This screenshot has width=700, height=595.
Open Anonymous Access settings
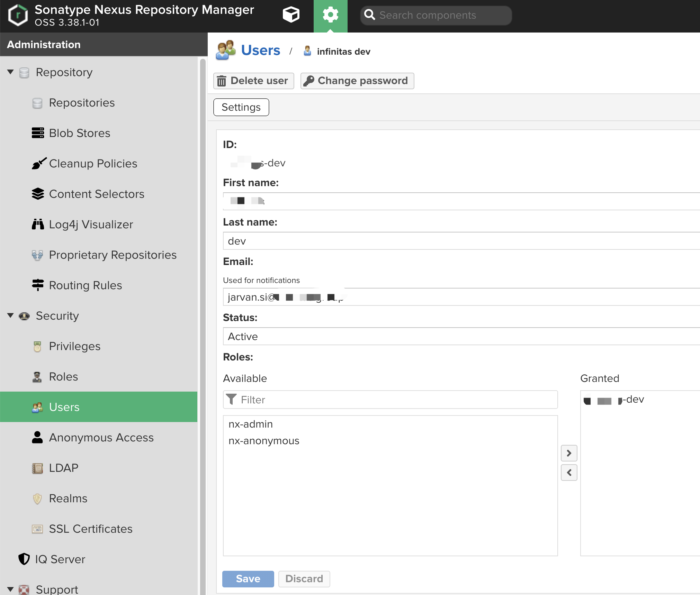click(x=99, y=438)
